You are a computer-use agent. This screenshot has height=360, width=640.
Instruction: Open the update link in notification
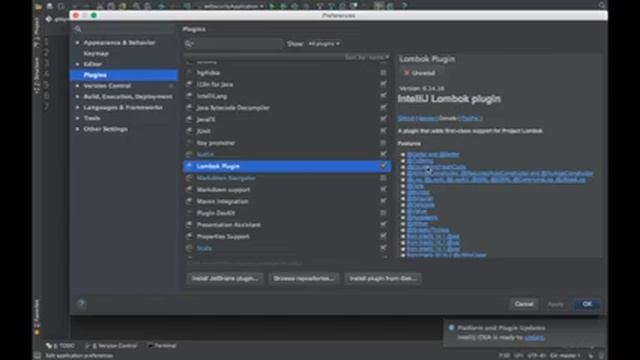(534, 338)
